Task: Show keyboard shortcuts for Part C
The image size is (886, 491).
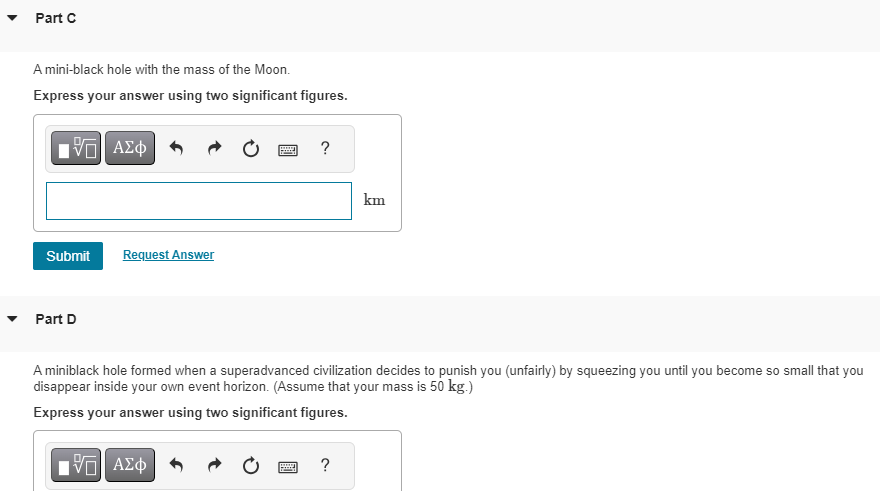Action: (288, 150)
